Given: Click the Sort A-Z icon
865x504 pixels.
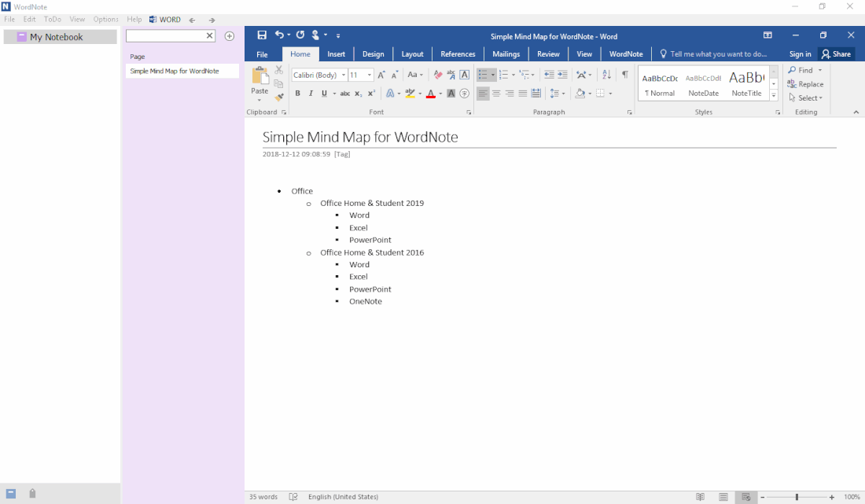Looking at the screenshot, I should (x=607, y=75).
